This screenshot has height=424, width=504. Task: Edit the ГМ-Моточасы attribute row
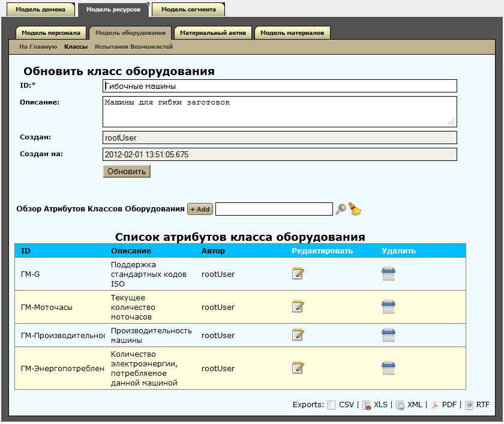coord(298,307)
